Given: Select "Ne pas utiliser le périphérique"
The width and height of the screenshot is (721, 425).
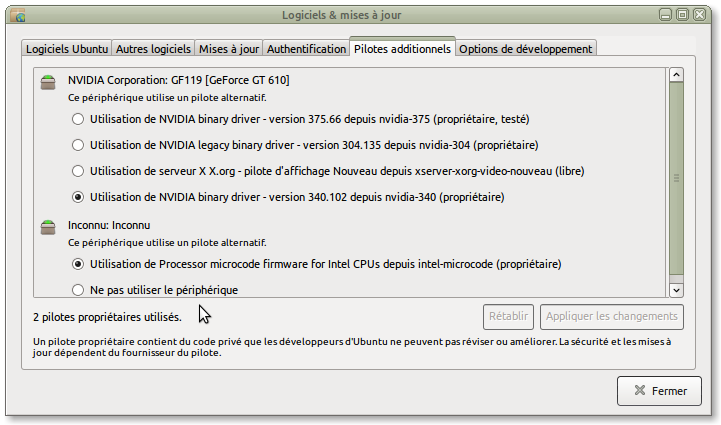Looking at the screenshot, I should [78, 290].
